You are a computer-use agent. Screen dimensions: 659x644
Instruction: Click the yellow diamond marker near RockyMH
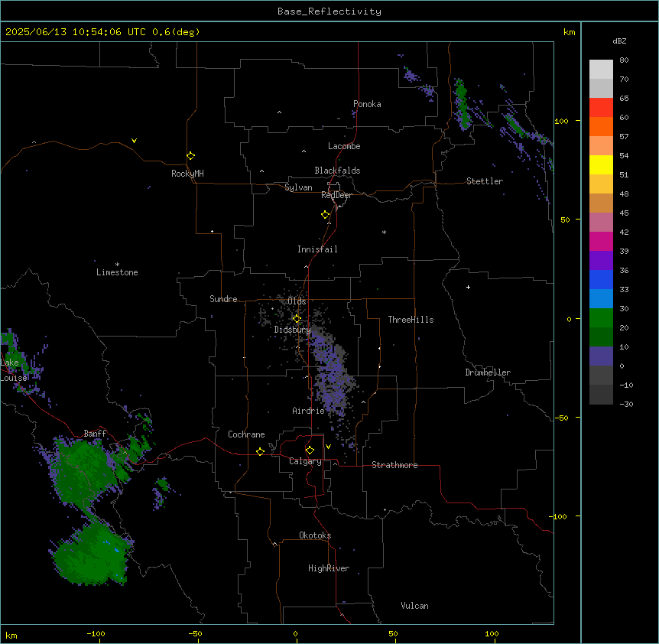tap(190, 155)
